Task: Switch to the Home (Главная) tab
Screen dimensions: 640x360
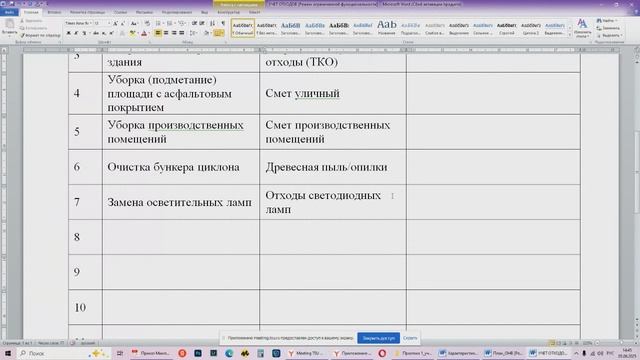Action: pos(31,12)
